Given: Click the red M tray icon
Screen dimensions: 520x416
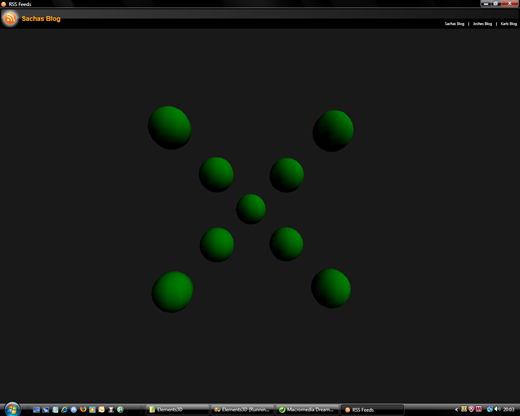Looking at the screenshot, I should 479,409.
